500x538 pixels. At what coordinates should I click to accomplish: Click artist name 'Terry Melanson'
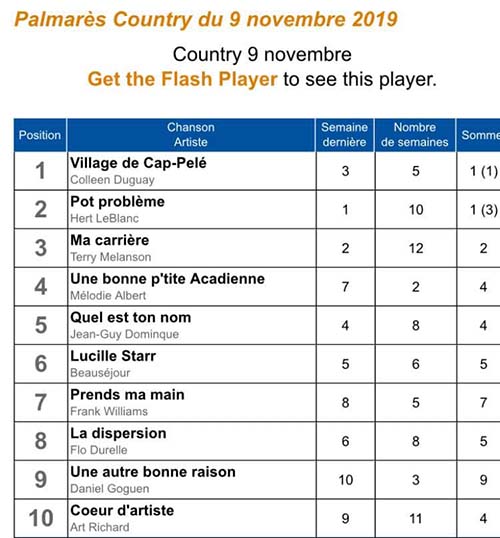111,257
